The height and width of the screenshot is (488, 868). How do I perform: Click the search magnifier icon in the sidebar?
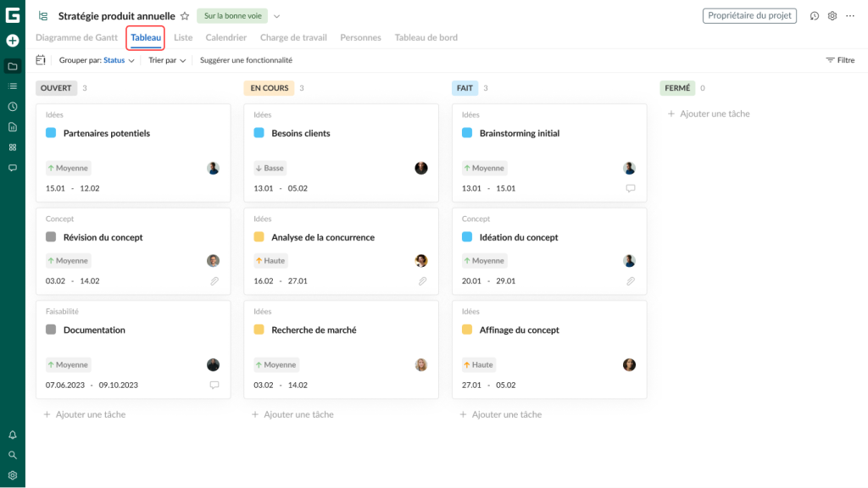(12, 455)
